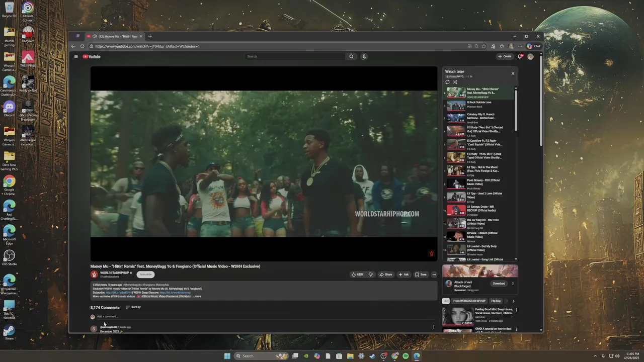644x362 pixels.
Task: Toggle loop playlist in Watch later
Action: (x=447, y=82)
